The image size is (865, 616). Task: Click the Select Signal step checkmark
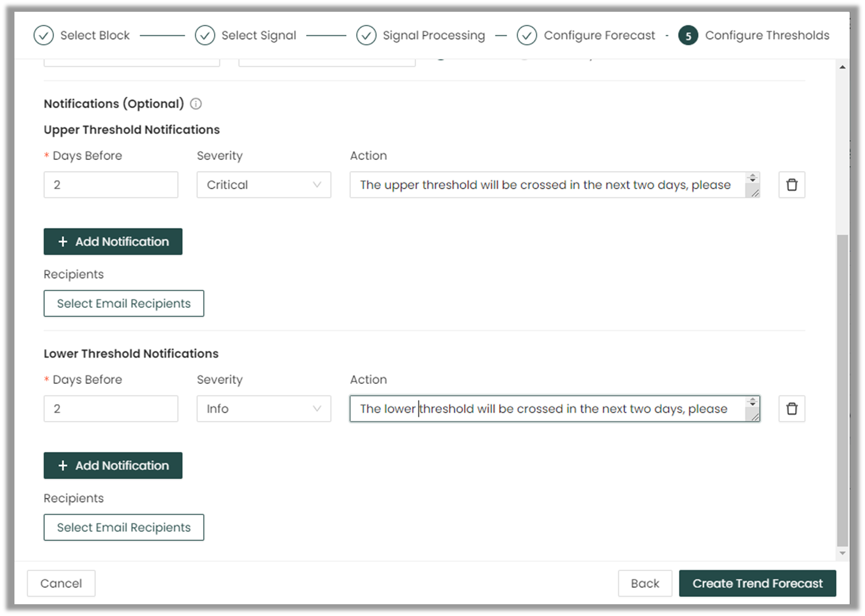click(205, 35)
